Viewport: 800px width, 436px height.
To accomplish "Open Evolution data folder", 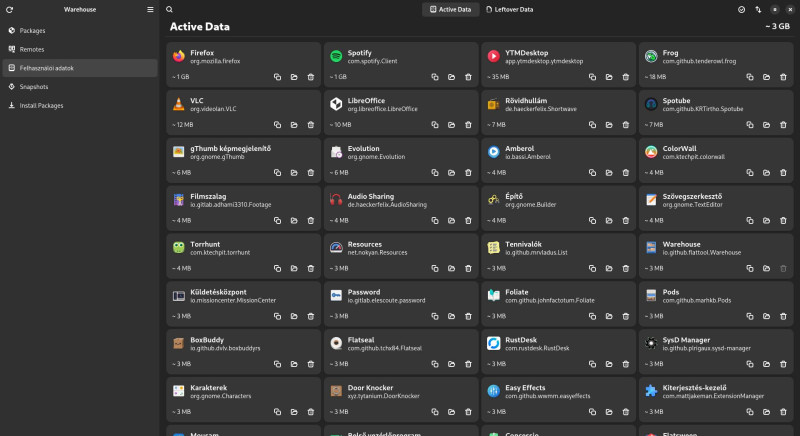I will coord(452,173).
